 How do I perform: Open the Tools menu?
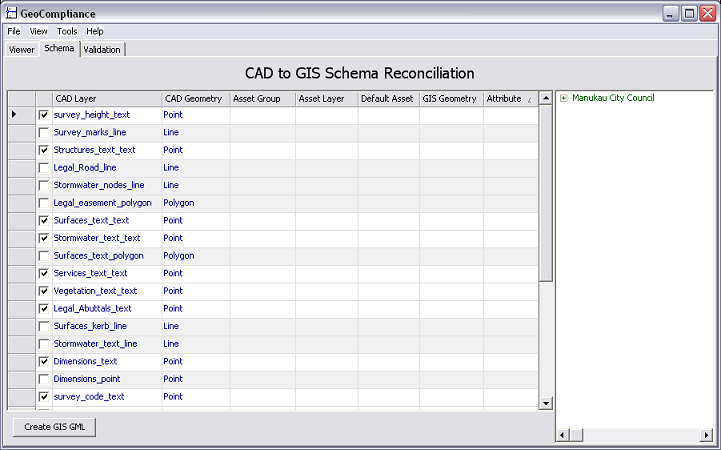(x=67, y=31)
